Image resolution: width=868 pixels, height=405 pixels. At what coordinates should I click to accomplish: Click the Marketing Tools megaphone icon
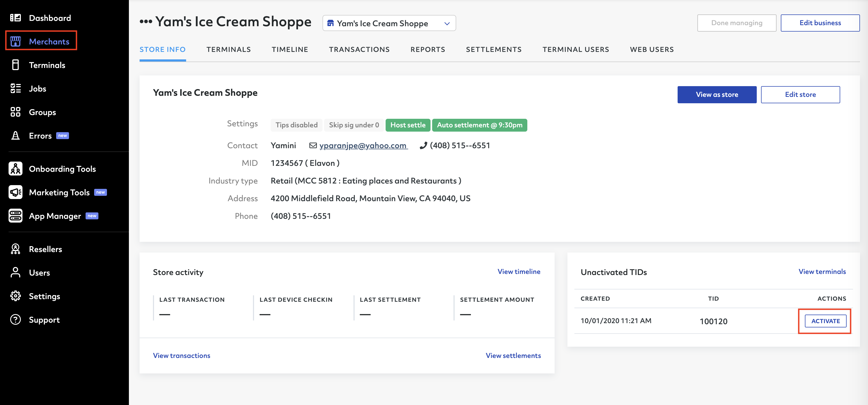[16, 192]
